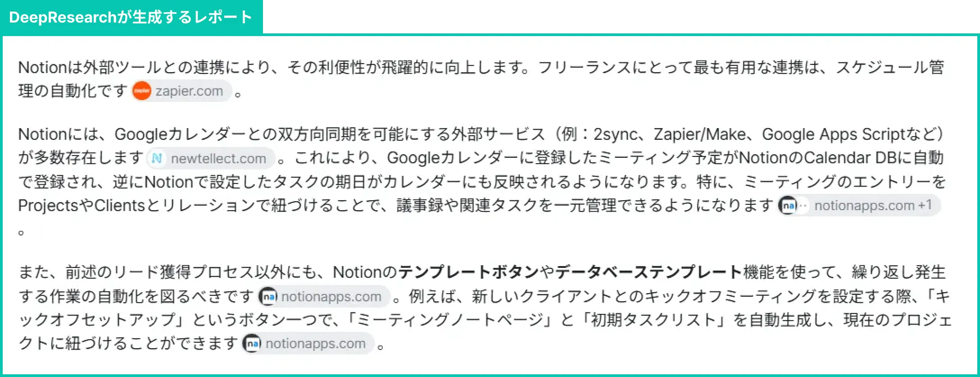Click the word Clients in the paragraph
Viewport: 980px width, 377px height.
(119, 206)
